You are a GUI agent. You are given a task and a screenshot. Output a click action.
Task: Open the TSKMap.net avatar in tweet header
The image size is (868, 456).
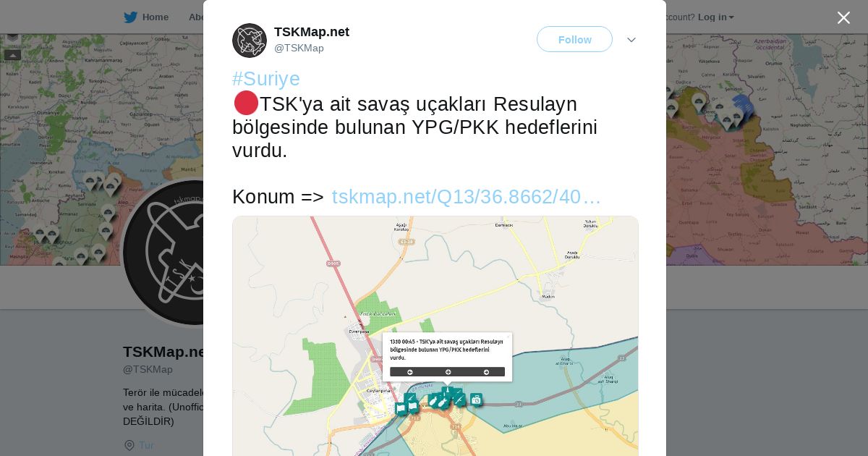click(x=250, y=41)
